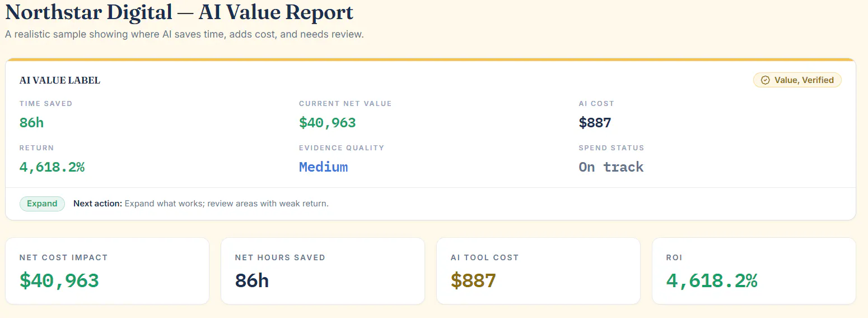
Task: Click the verified checkmark icon in badge
Action: point(765,80)
